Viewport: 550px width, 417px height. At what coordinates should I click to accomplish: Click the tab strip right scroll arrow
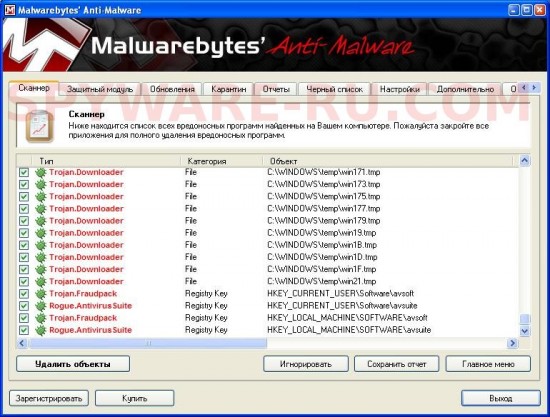534,88
